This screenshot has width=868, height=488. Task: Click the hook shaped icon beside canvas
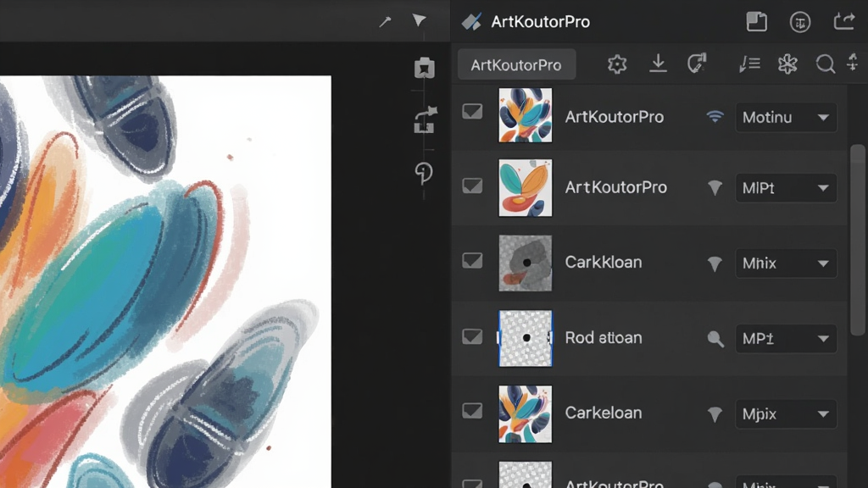coord(424,173)
